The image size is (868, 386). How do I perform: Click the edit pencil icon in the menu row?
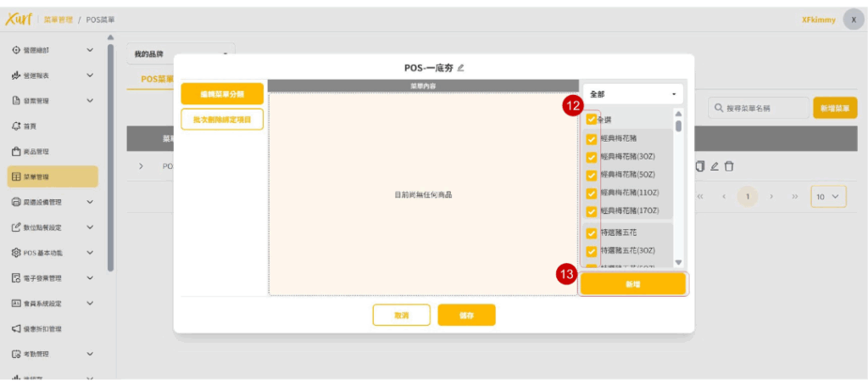715,165
